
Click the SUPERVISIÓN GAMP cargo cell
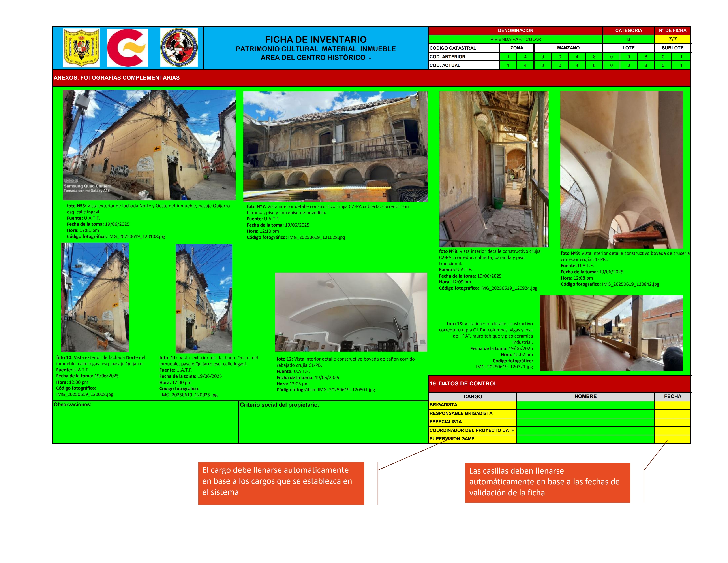pyautogui.click(x=472, y=439)
